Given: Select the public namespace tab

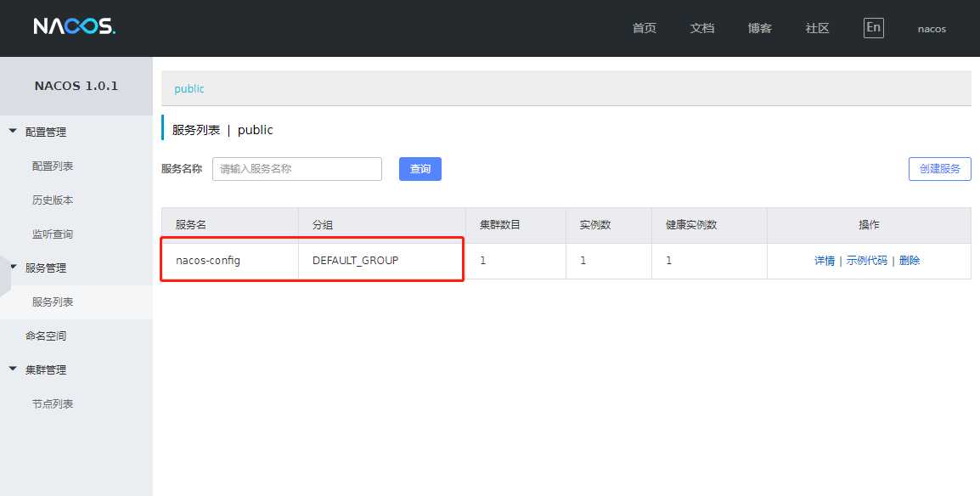Looking at the screenshot, I should [189, 88].
